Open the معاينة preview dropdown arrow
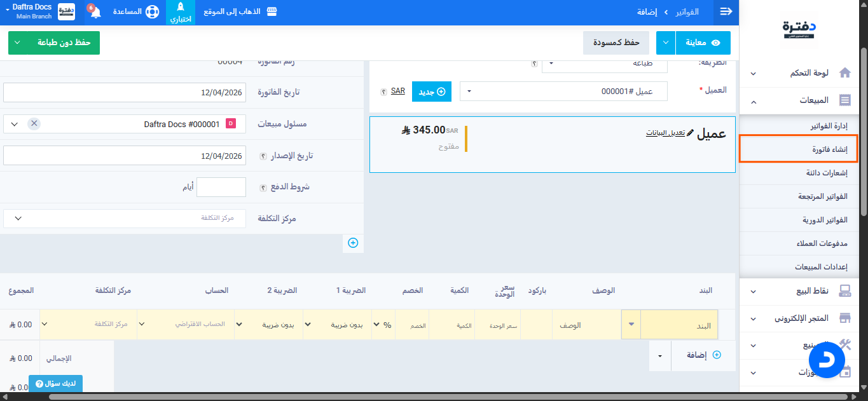Viewport: 868px width, 401px height. 665,43
